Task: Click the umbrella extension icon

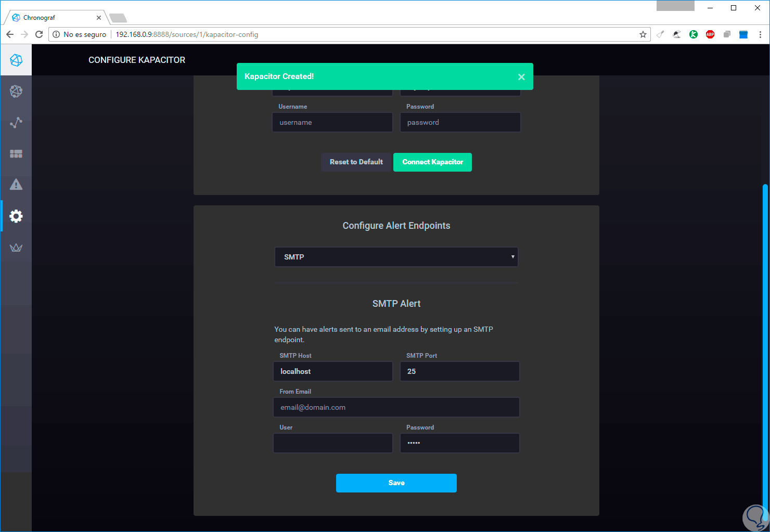Action: click(x=677, y=34)
